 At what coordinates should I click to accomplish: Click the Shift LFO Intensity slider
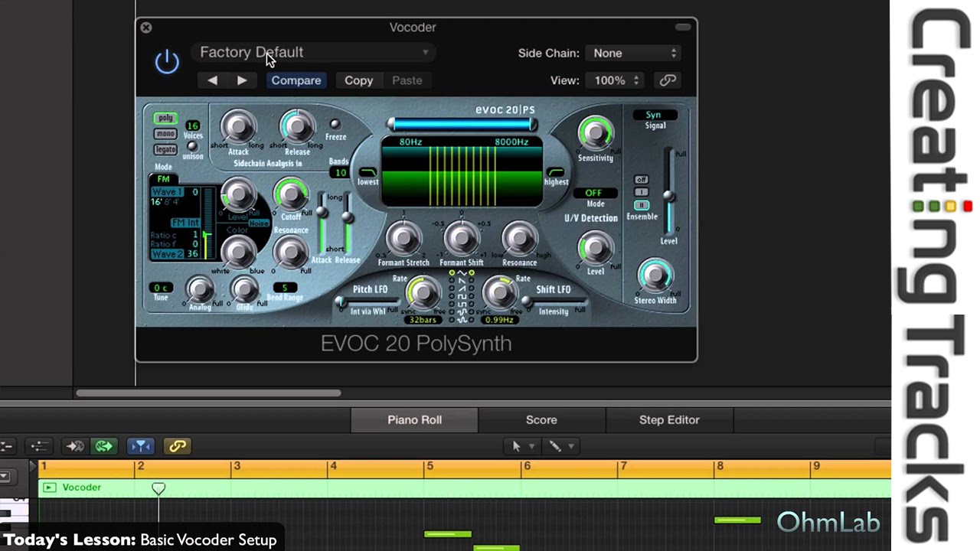click(x=554, y=302)
